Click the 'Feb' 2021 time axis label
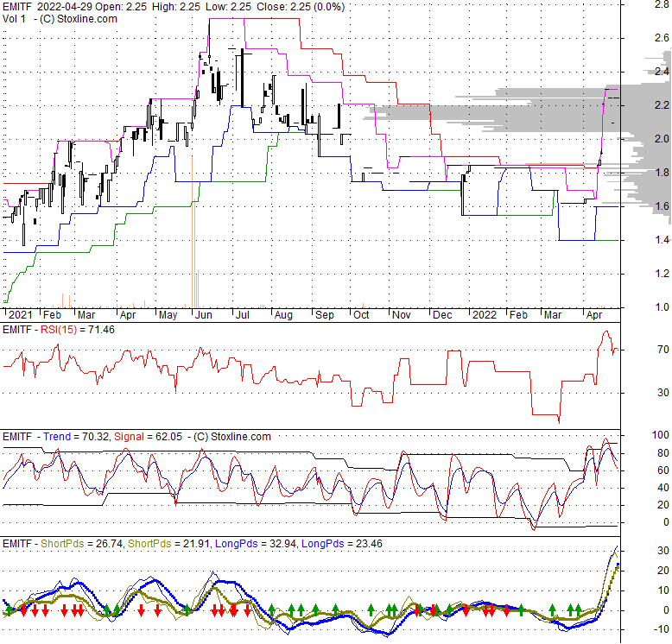 53,315
